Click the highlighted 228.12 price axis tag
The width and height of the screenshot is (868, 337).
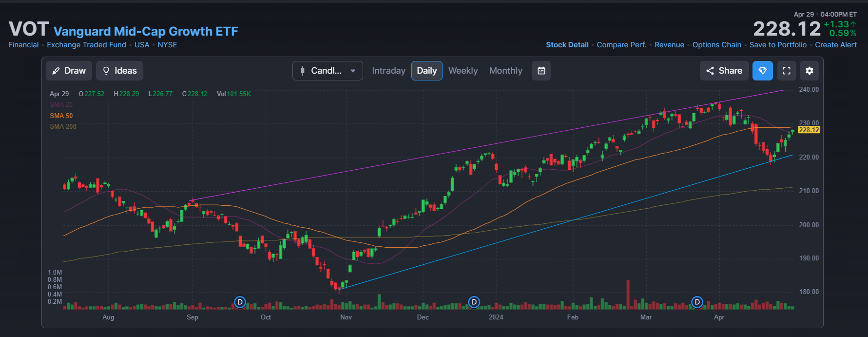[809, 130]
